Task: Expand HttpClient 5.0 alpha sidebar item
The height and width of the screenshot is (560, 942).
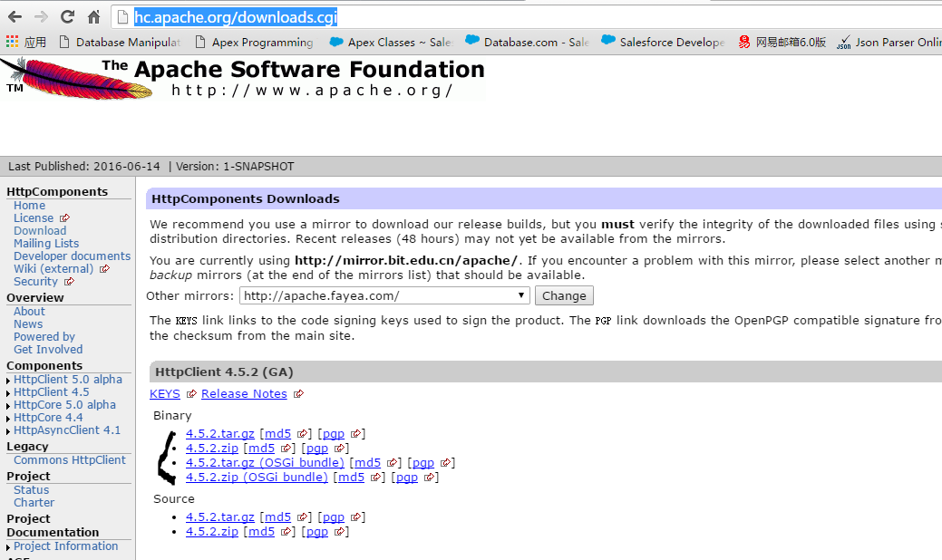Action: click(8, 381)
